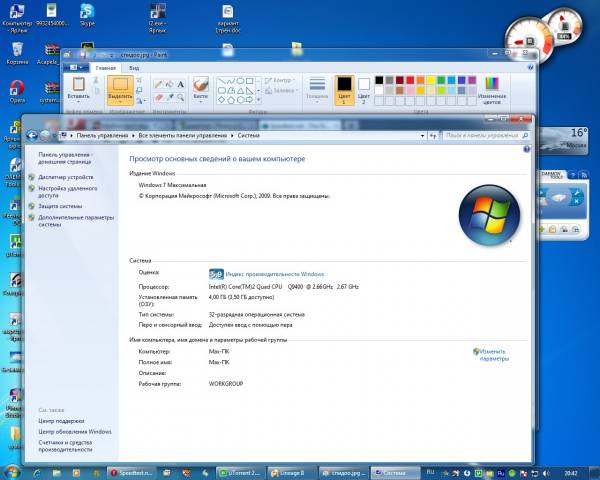600x480 pixels.
Task: Click the help icon in the System window
Action: pyautogui.click(x=527, y=150)
